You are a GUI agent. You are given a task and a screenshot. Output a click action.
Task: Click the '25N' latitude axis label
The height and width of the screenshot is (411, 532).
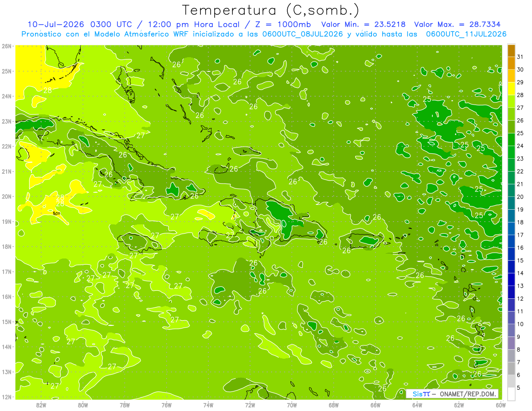(x=6, y=71)
